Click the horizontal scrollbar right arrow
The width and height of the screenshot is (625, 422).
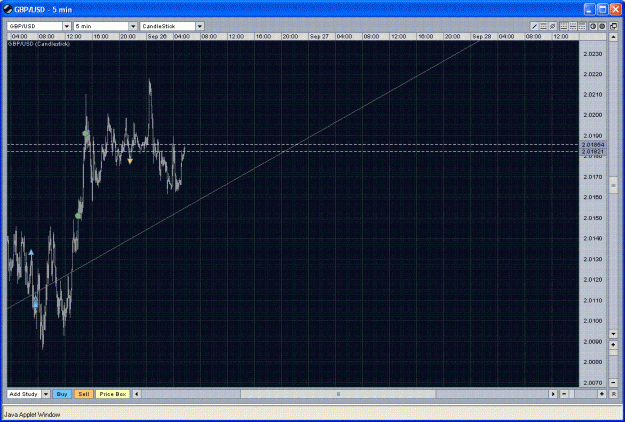pos(553,394)
